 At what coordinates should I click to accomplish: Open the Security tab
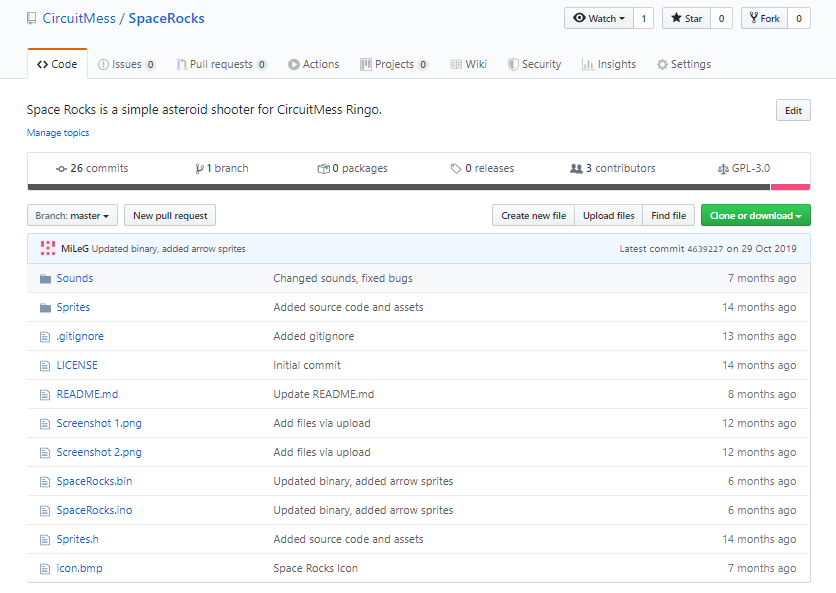(534, 65)
